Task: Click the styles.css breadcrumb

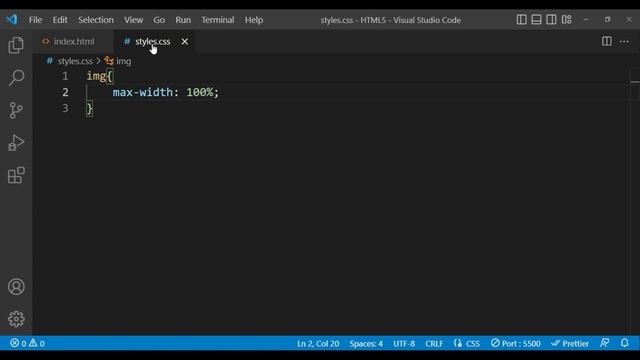Action: [75, 61]
